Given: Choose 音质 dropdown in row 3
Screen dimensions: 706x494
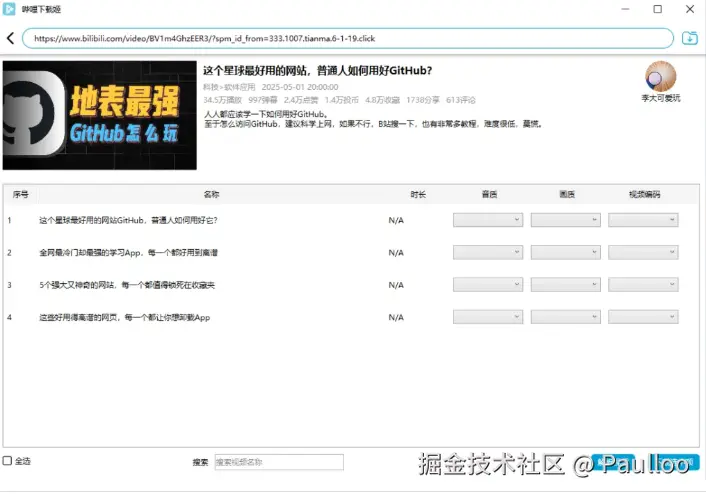Looking at the screenshot, I should pyautogui.click(x=488, y=285).
